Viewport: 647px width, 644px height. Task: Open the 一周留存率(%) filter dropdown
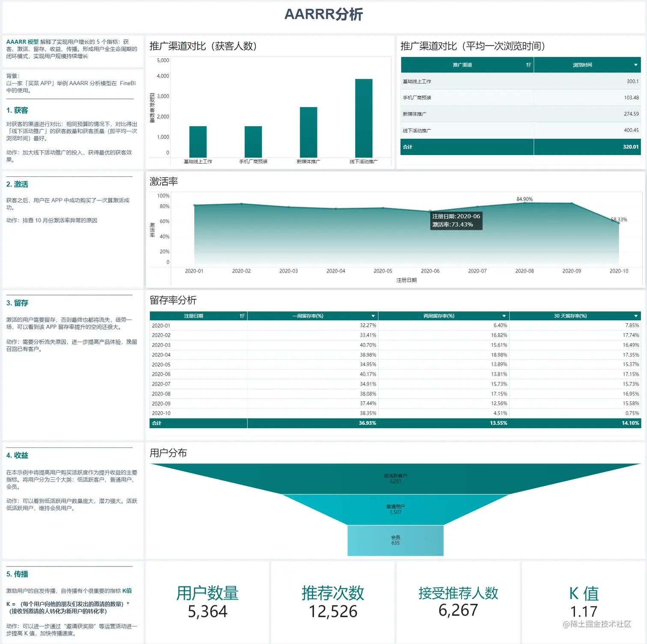[x=372, y=316]
